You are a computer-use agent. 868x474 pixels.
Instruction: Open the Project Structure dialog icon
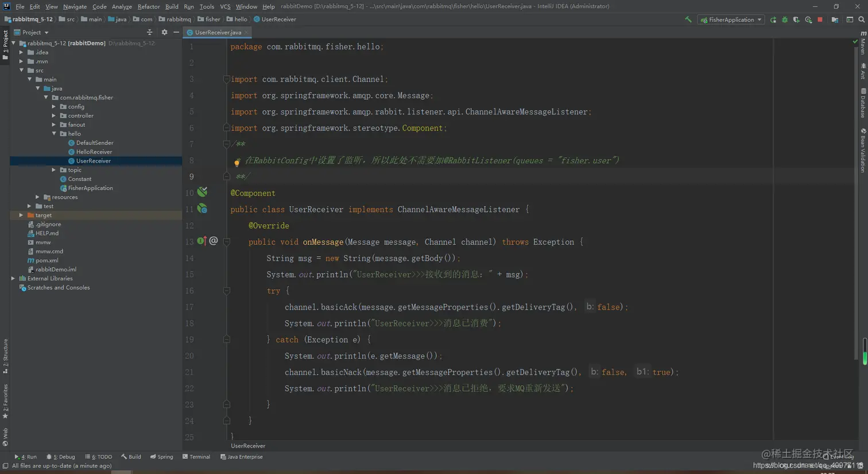click(835, 20)
